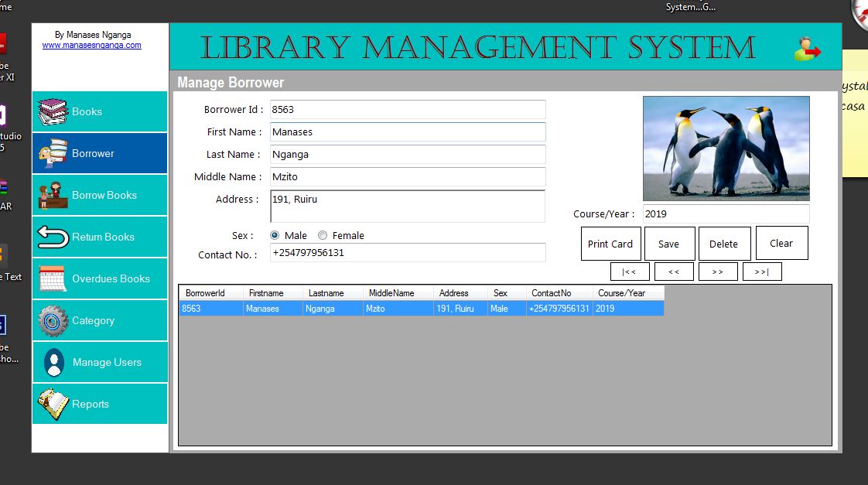Select the Male radio button

(x=275, y=236)
